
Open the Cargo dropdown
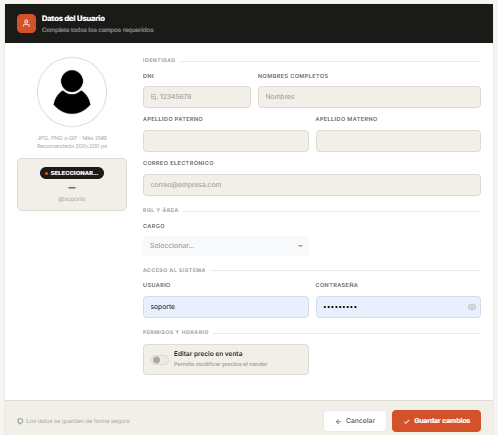(226, 246)
